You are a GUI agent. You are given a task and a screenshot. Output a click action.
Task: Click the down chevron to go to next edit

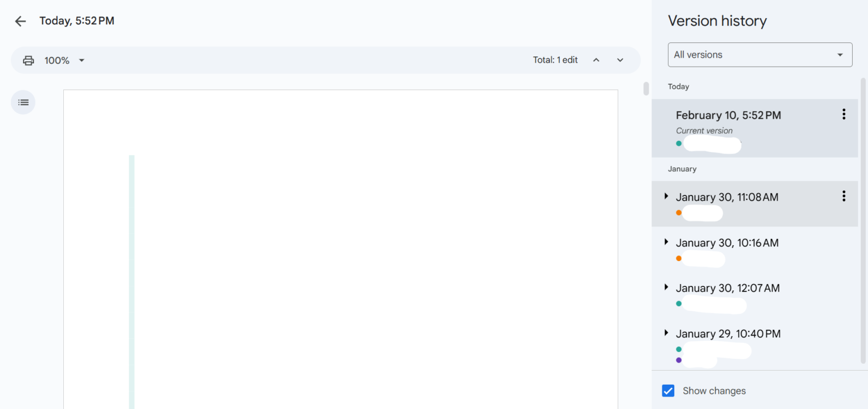[620, 59]
